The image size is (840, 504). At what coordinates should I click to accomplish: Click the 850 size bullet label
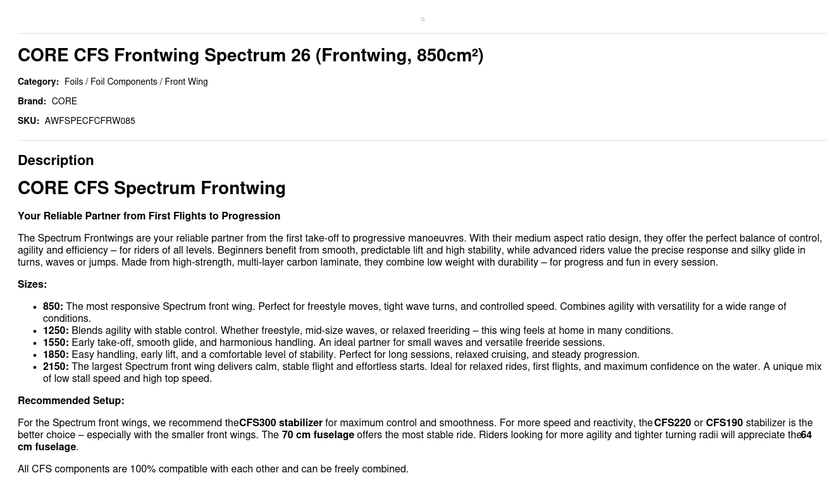(x=52, y=307)
